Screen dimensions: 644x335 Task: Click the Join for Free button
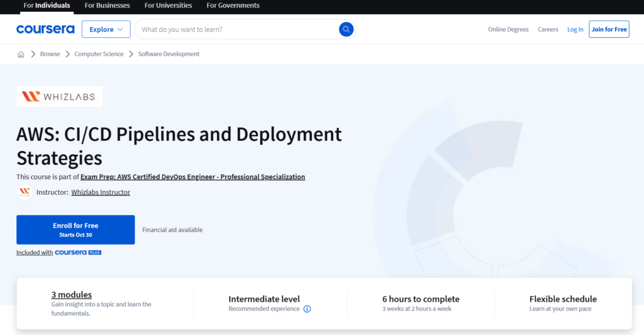point(609,29)
